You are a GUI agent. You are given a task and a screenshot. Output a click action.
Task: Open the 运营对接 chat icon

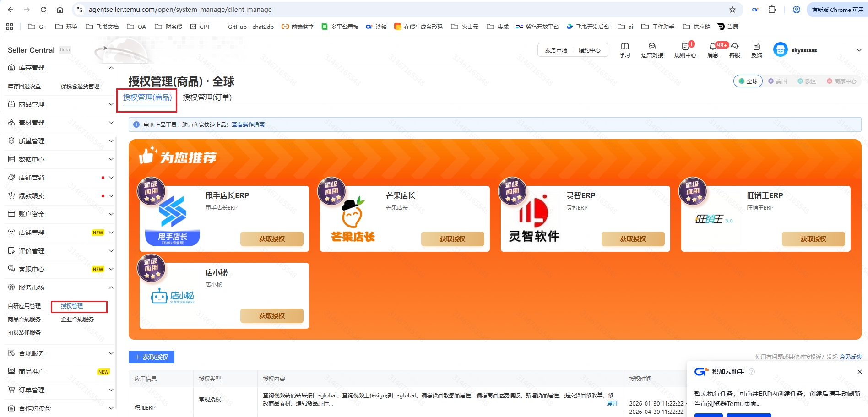652,50
